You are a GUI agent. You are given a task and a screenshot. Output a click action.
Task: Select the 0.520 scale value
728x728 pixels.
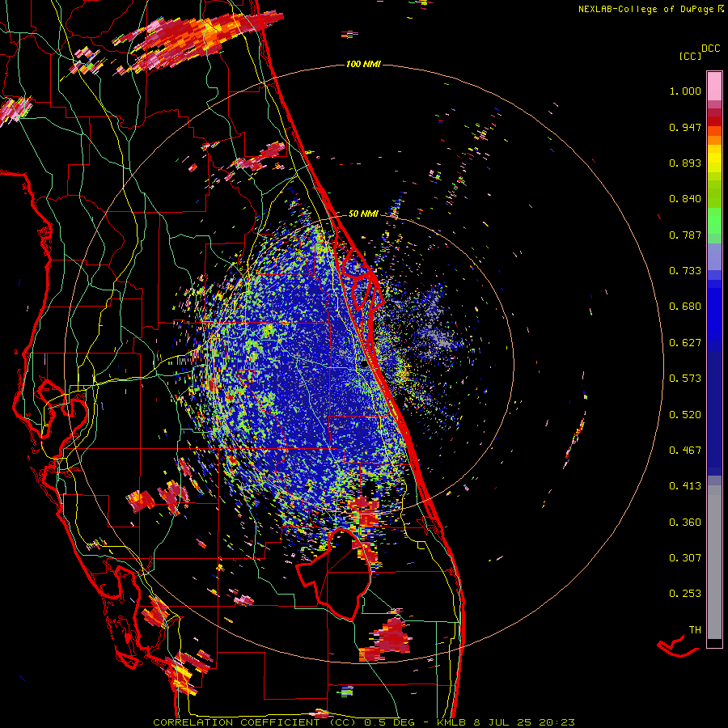pos(685,415)
